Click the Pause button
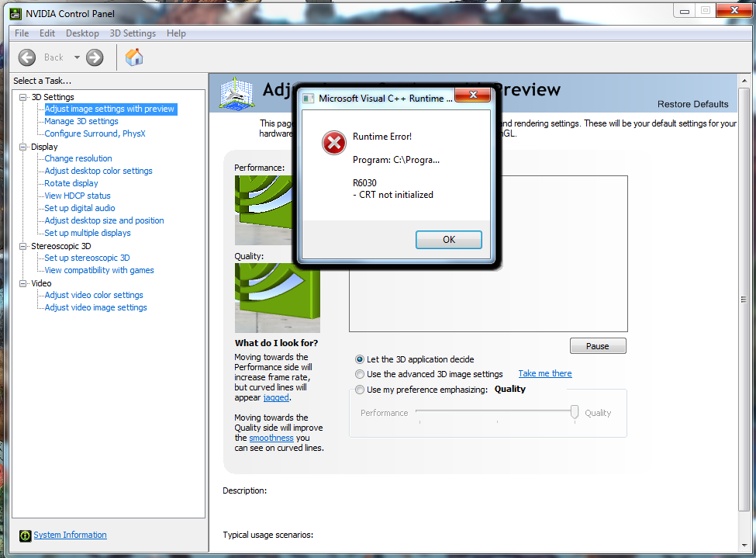The width and height of the screenshot is (756, 558). 598,346
